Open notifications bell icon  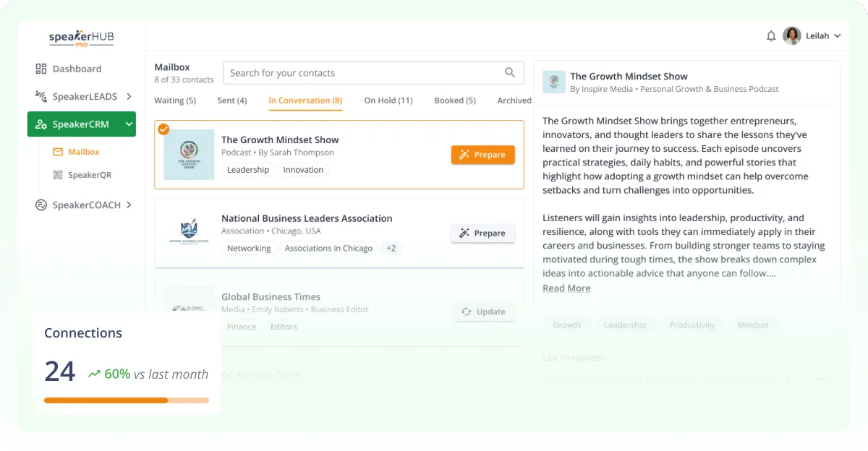[x=771, y=36]
